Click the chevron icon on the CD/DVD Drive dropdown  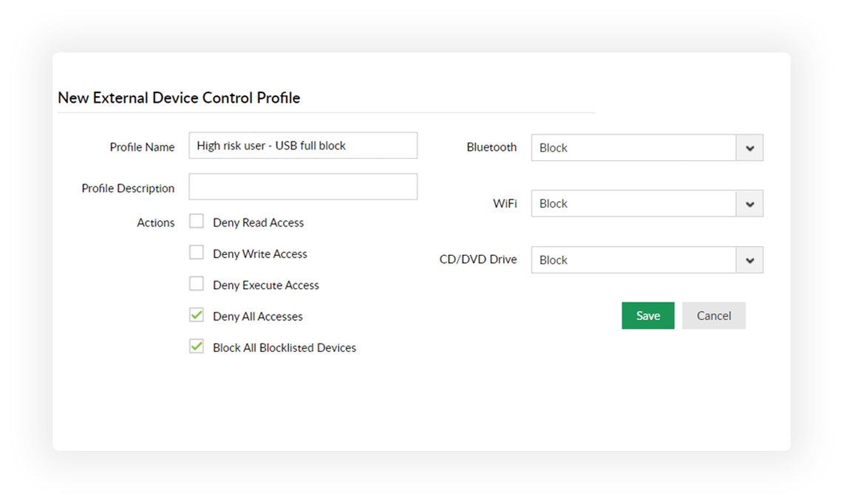[750, 259]
